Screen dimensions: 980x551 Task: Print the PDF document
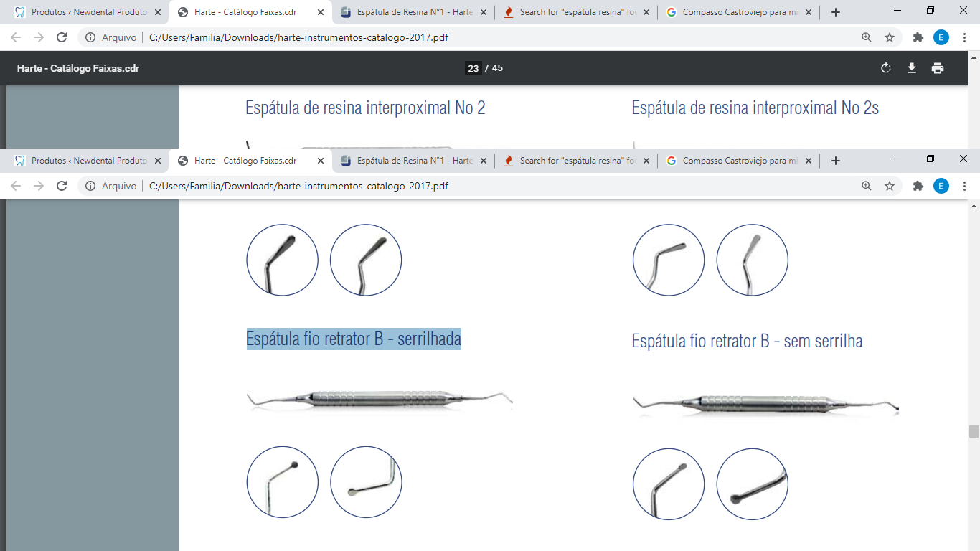tap(938, 68)
